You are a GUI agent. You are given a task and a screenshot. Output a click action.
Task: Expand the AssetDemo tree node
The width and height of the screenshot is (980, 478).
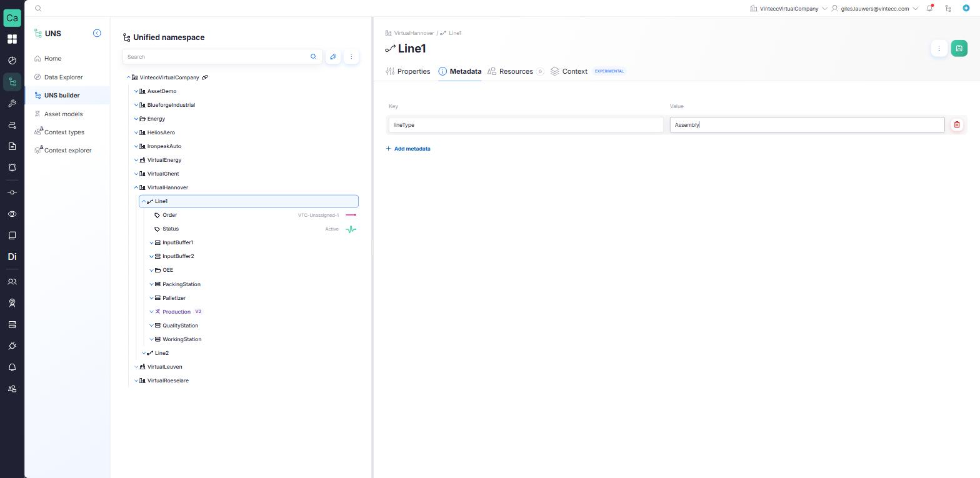[x=136, y=91]
